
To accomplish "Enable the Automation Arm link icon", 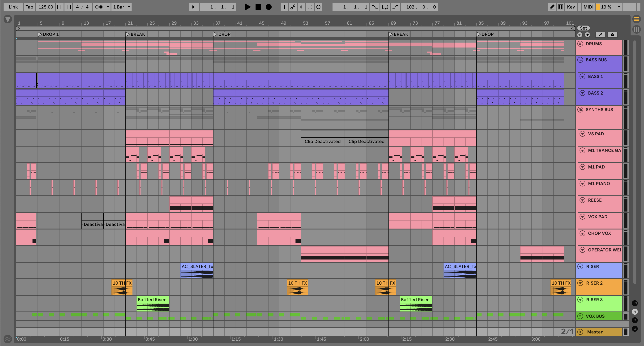I will pos(293,7).
